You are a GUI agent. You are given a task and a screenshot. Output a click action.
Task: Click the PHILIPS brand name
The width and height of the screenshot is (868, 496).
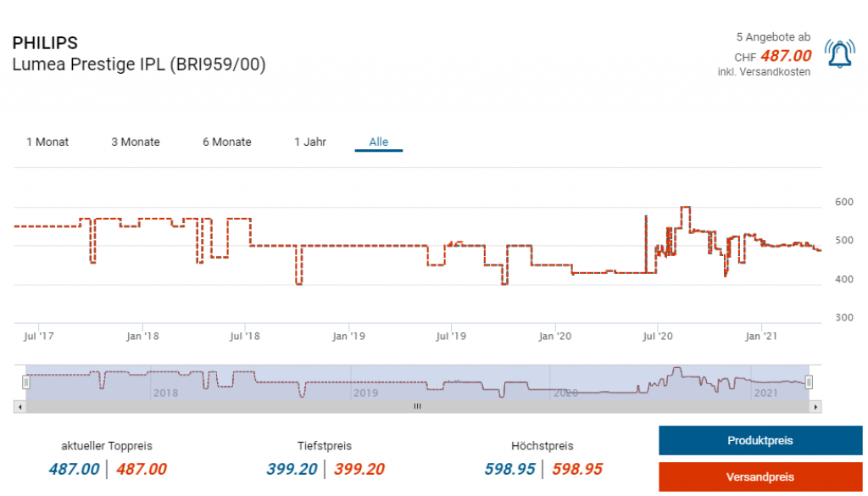[x=45, y=42]
